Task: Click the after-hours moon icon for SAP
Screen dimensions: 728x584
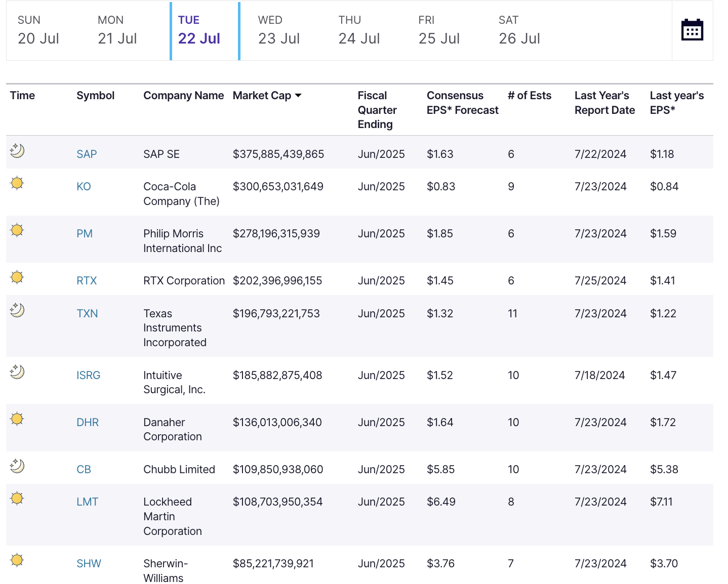Action: pos(17,151)
